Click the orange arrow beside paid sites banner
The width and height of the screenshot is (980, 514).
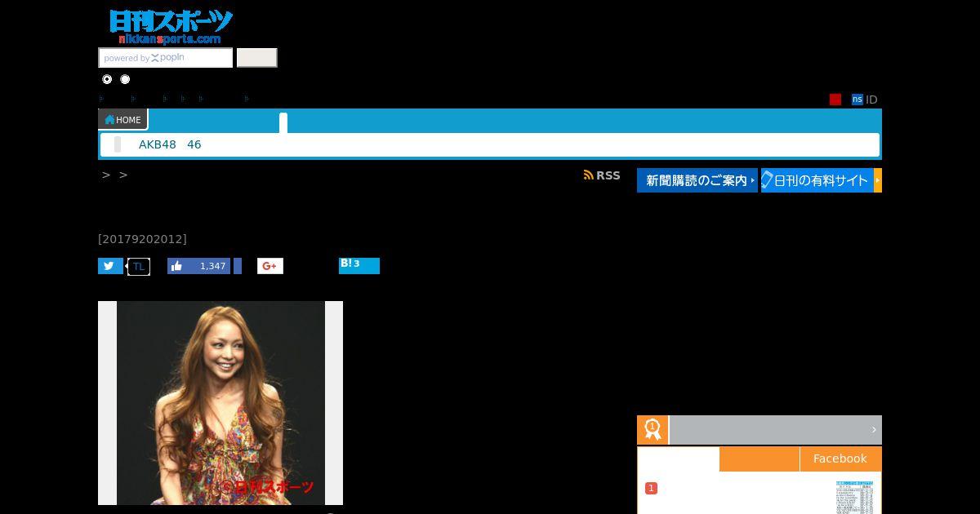point(878,180)
